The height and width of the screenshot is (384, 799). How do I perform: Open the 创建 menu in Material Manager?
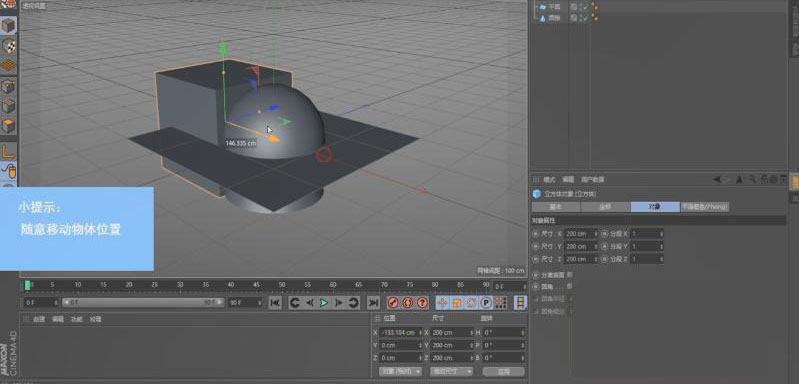(39, 319)
